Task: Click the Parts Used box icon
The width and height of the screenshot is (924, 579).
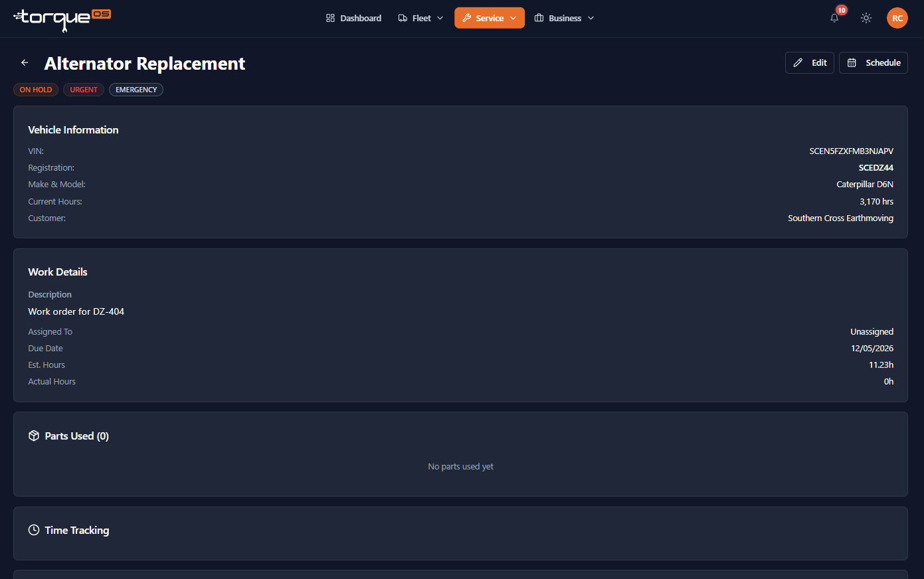Action: tap(34, 436)
